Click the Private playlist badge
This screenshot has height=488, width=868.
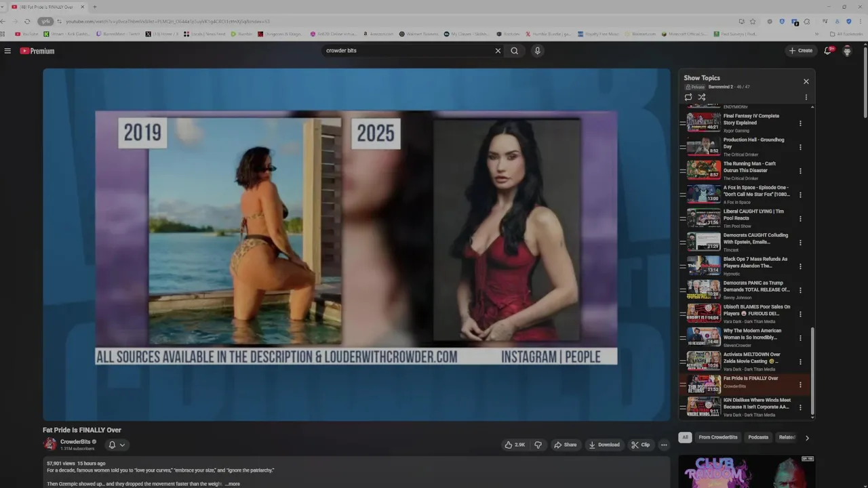click(694, 87)
